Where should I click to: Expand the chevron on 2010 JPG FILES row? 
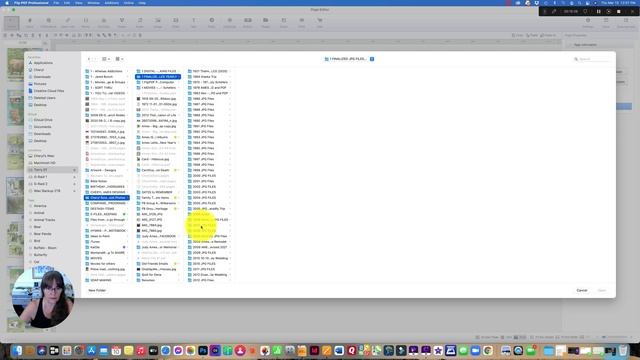pos(230,264)
